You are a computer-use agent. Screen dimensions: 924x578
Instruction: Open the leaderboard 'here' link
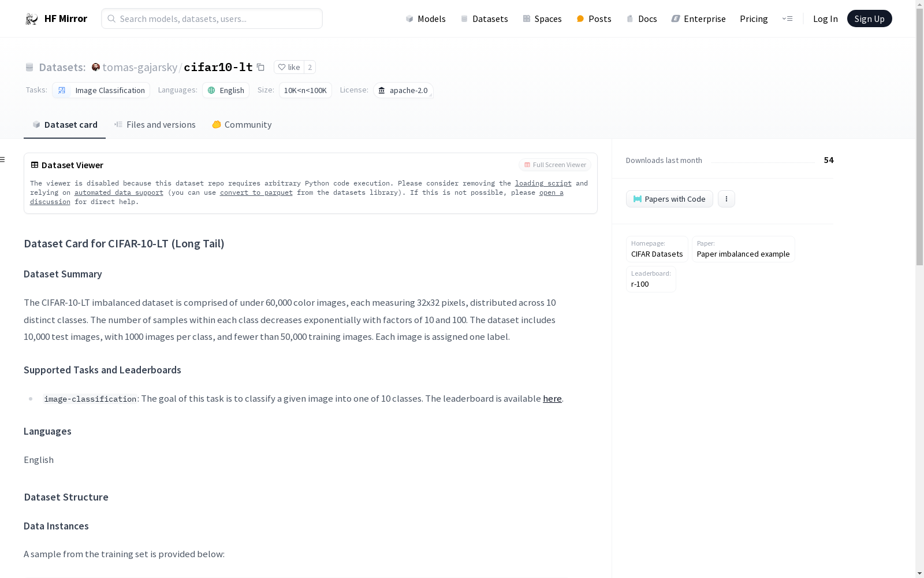pos(552,398)
